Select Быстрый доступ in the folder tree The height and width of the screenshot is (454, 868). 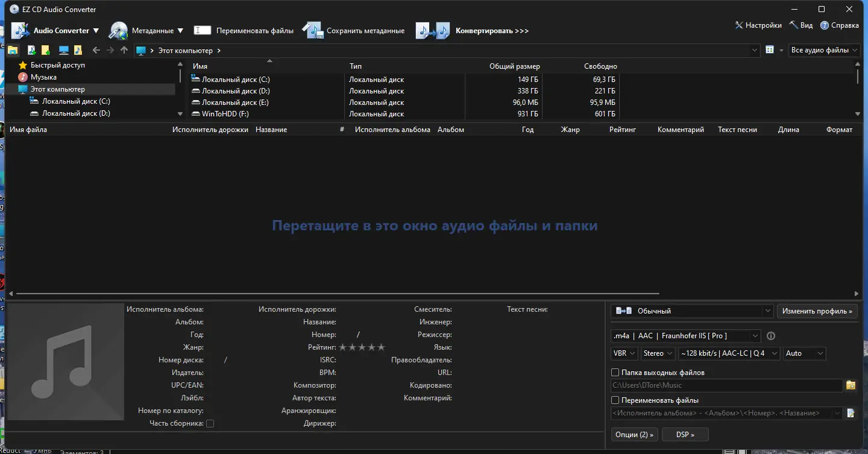58,65
